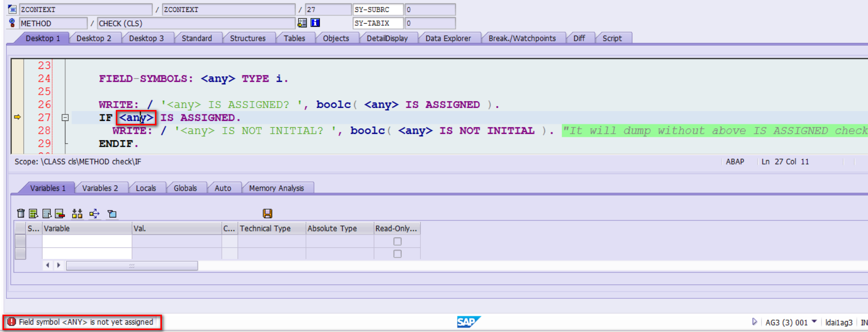Screen dimensions: 868x332
Task: Click the Val. column header
Action: coord(177,228)
